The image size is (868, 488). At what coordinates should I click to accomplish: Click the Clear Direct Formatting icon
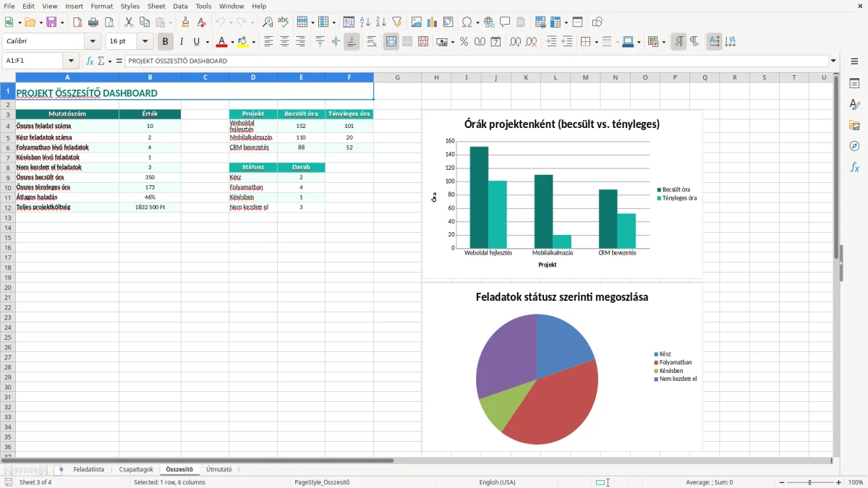click(x=202, y=22)
